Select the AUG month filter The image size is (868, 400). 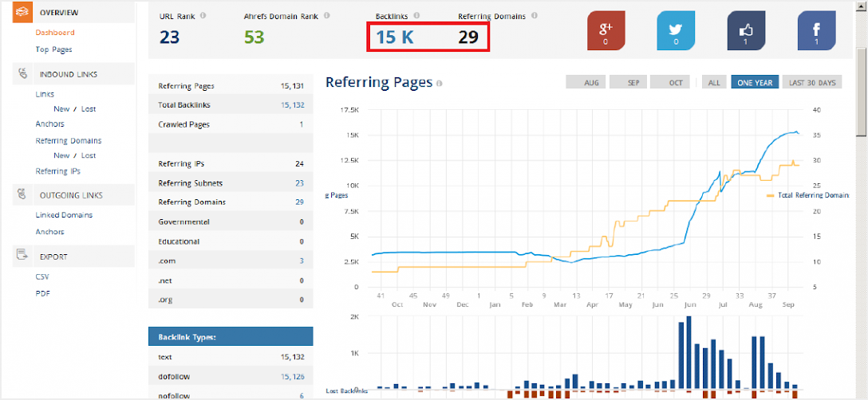(590, 82)
